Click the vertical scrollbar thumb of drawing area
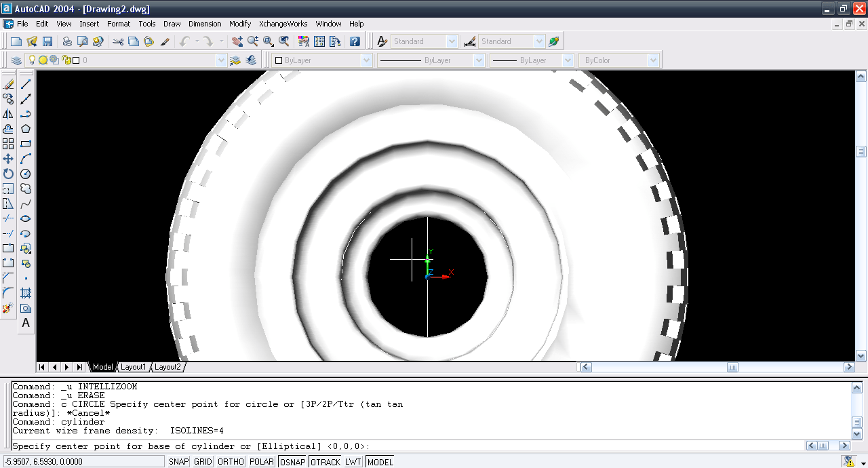868x468 pixels. pos(861,151)
